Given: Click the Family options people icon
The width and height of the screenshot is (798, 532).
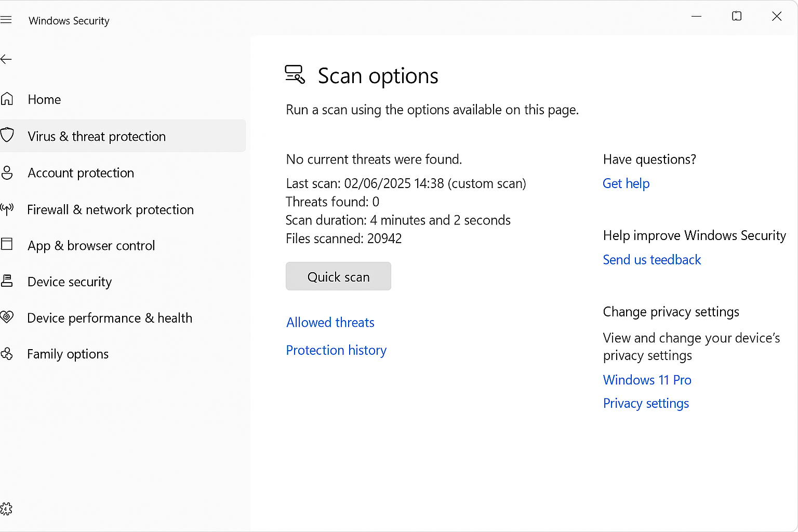Looking at the screenshot, I should coord(7,354).
